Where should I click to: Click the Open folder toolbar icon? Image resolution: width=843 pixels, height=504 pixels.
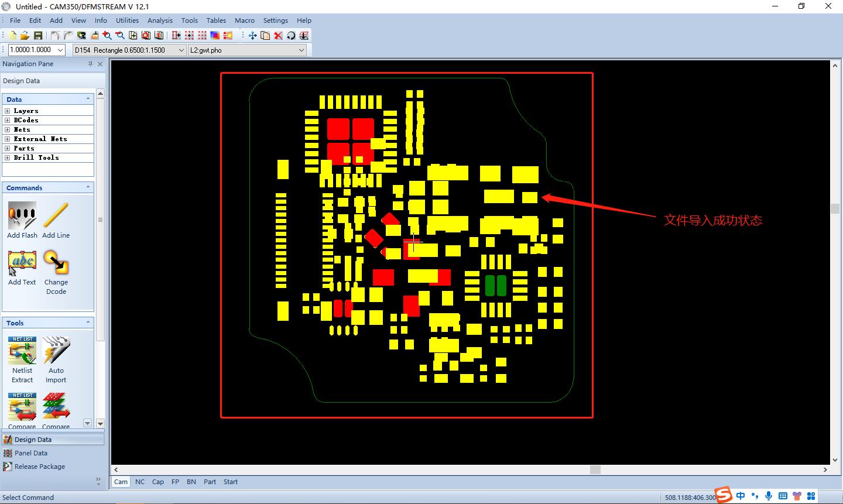(25, 36)
